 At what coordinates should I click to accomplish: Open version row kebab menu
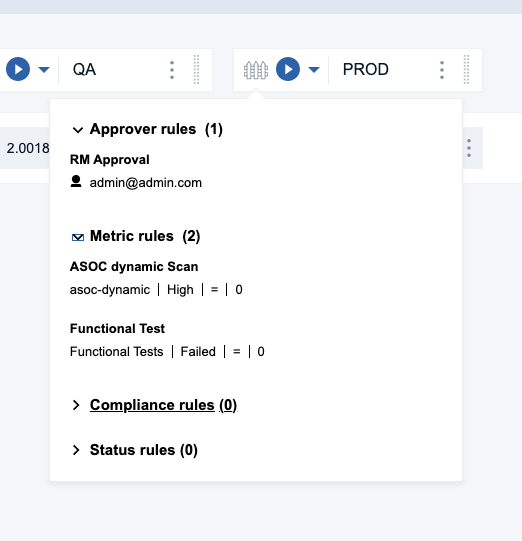coord(469,148)
